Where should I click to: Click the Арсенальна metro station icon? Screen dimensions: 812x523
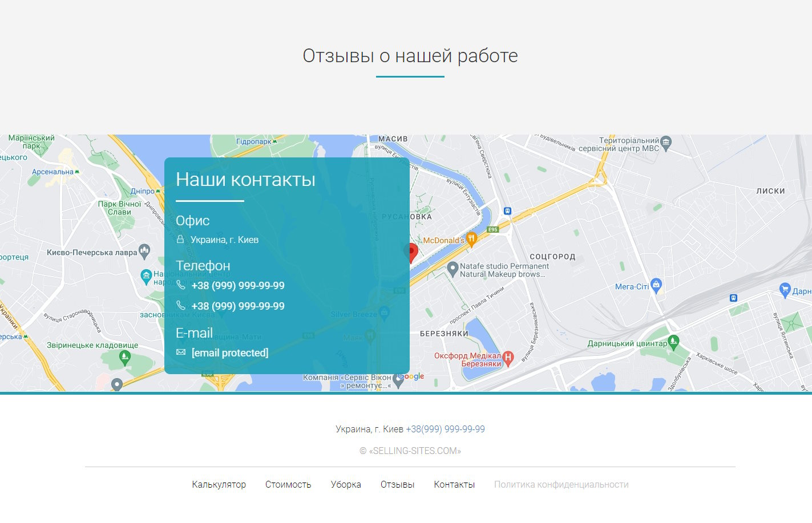tap(77, 171)
